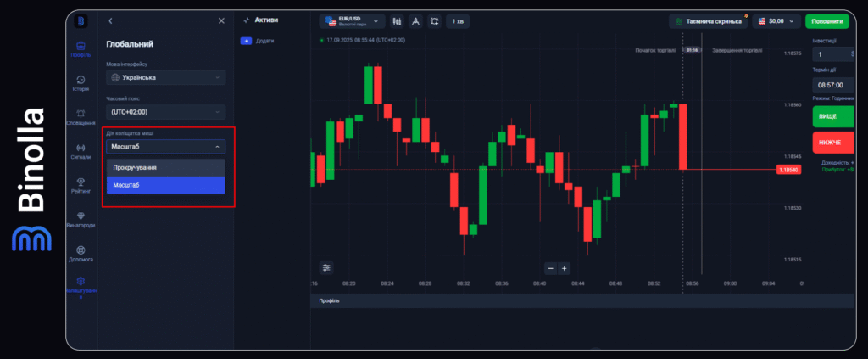
Task: Select the Прокручування option
Action: (x=166, y=167)
